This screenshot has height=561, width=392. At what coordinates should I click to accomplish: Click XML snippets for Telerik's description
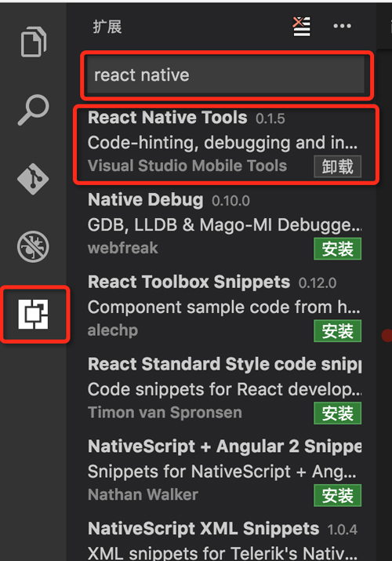pos(221,553)
